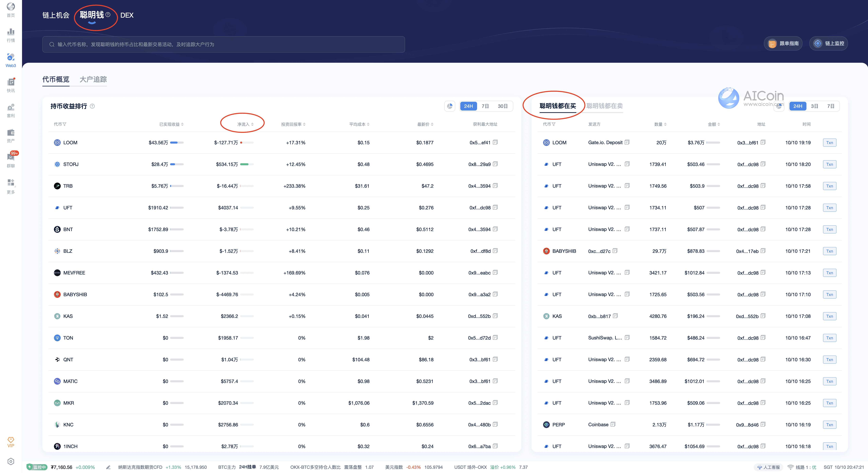The height and width of the screenshot is (473, 868).
Task: Open MEVFREE row in holdings table
Action: 282,273
